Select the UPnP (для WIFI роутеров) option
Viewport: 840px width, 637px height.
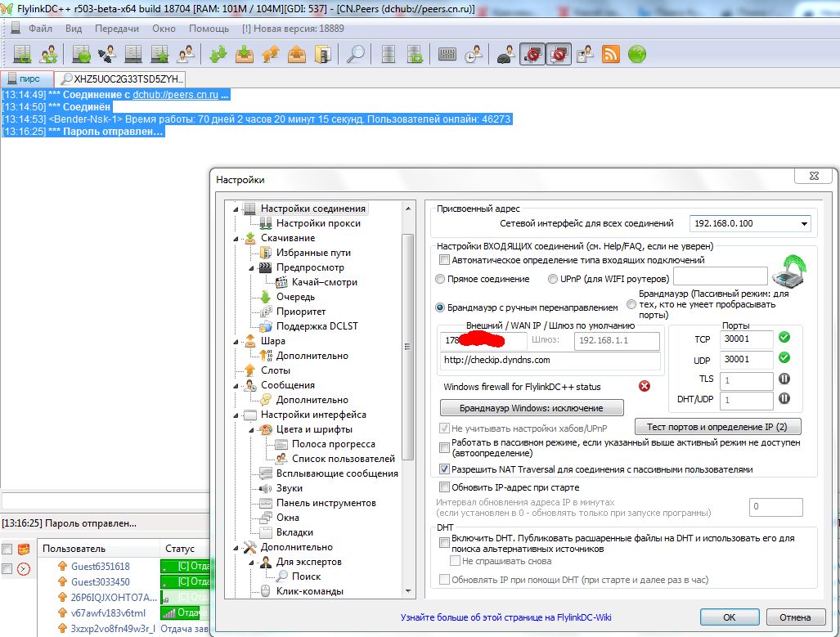(553, 279)
